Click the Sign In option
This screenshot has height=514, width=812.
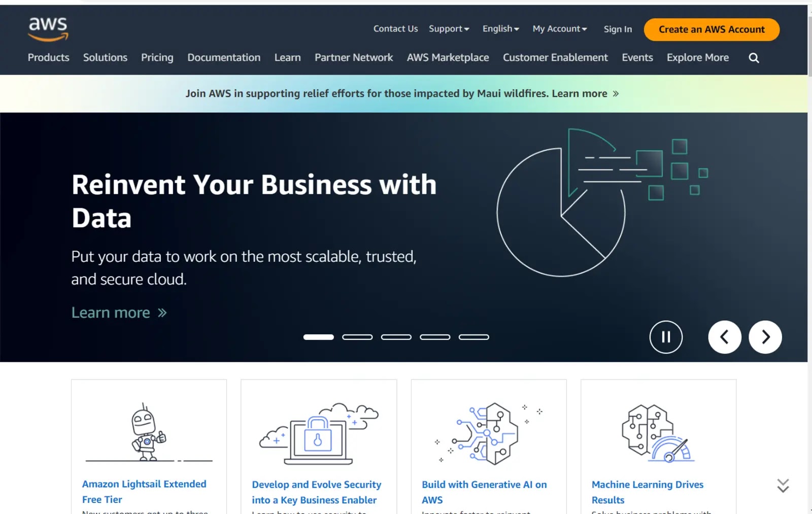(617, 29)
